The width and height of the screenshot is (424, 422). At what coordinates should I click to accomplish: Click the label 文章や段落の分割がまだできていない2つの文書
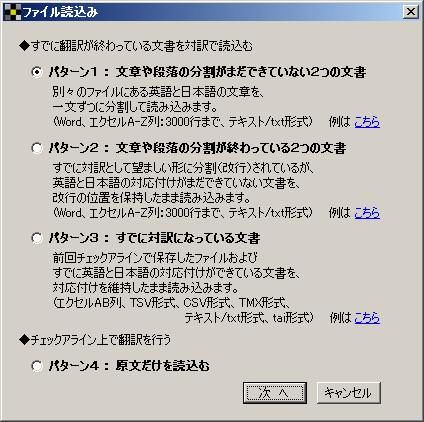click(x=241, y=72)
